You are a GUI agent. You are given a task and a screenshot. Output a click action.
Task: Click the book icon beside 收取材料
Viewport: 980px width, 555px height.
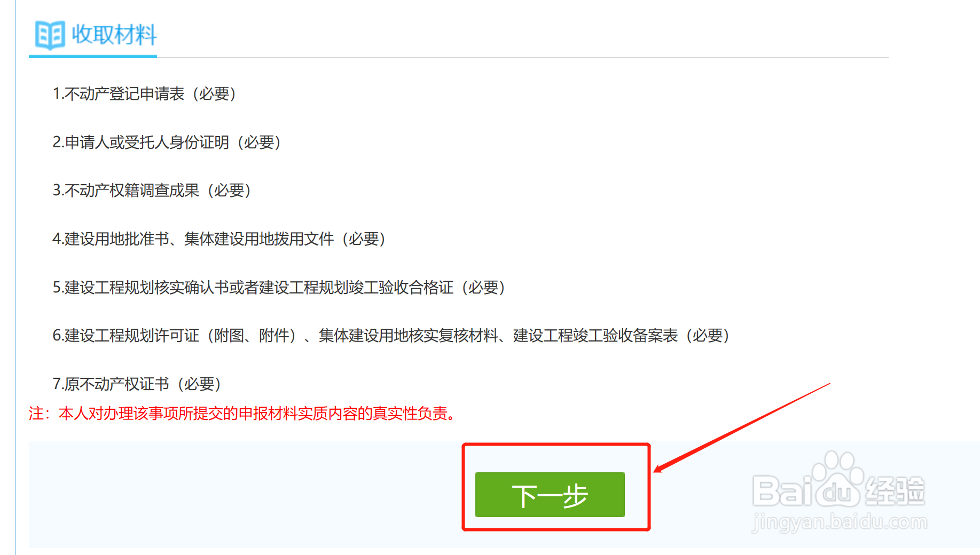[50, 35]
